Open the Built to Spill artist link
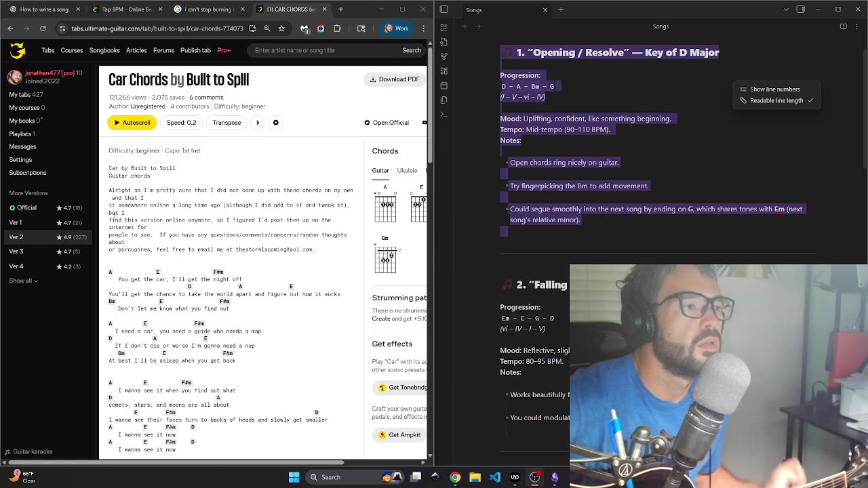The width and height of the screenshot is (868, 488). [217, 80]
